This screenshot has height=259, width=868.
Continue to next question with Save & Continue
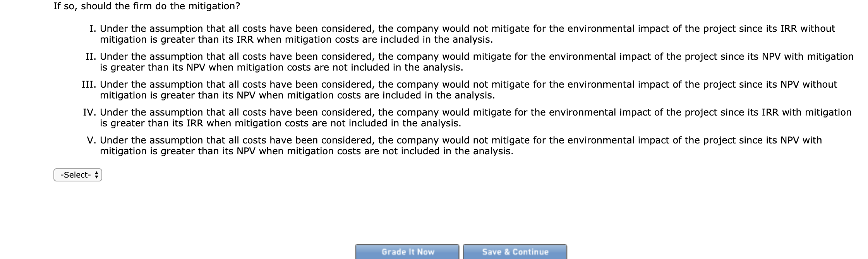[515, 252]
